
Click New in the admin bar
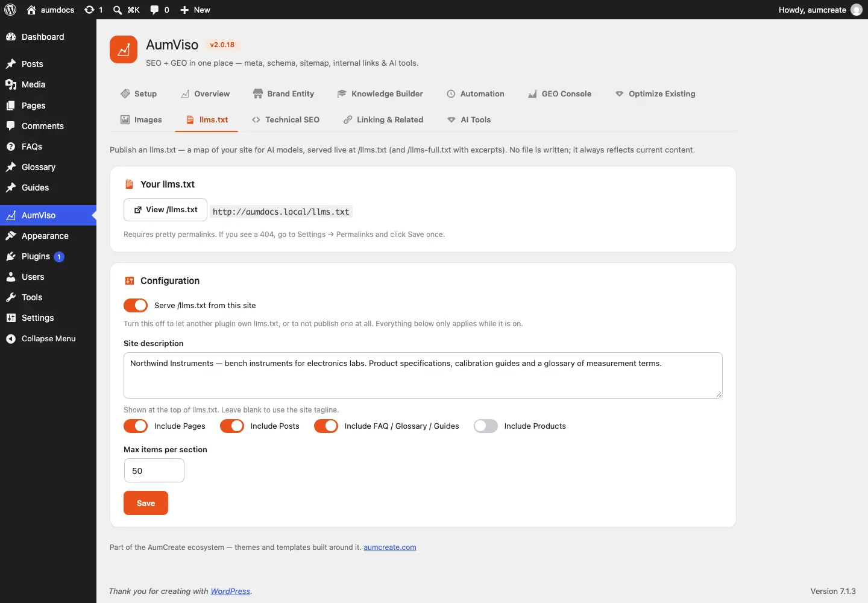click(x=195, y=10)
